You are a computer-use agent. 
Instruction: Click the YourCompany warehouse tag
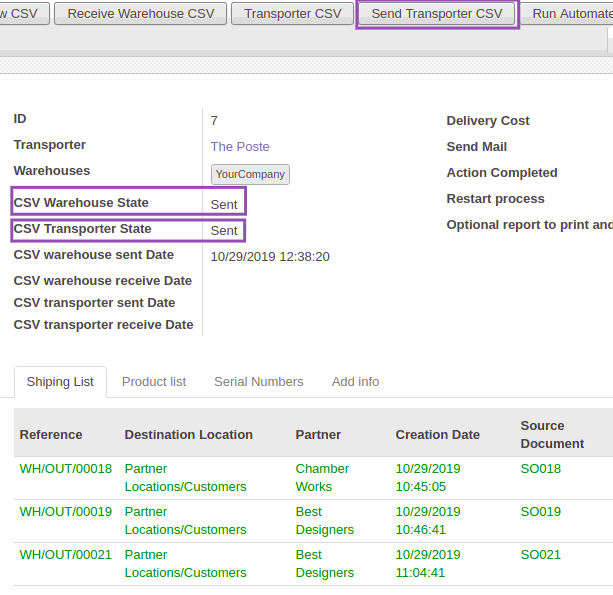coord(250,174)
